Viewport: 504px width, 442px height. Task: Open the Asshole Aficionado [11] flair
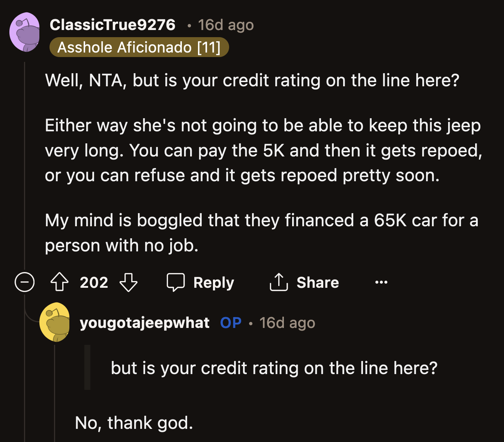click(139, 47)
